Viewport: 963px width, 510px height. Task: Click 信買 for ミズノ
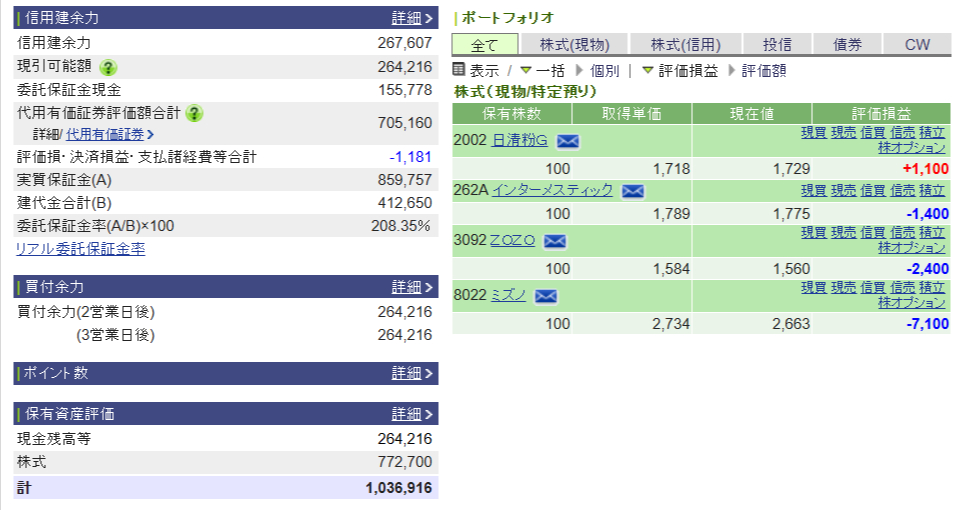click(x=873, y=288)
